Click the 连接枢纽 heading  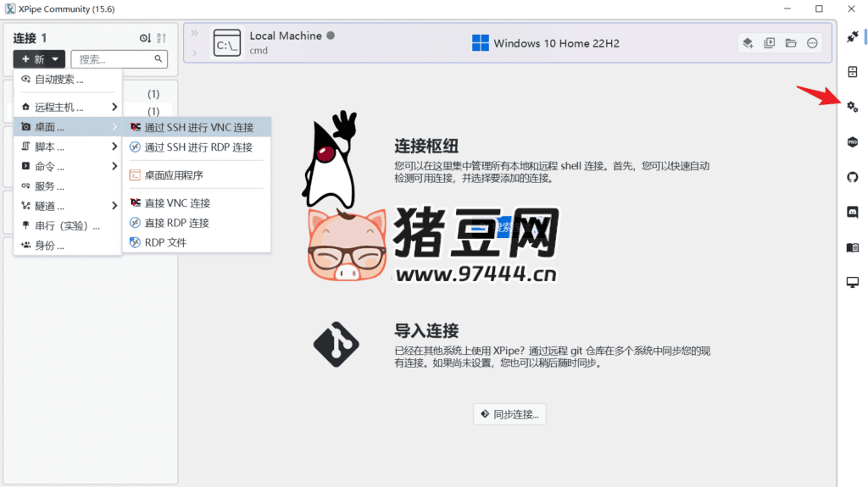(x=426, y=146)
